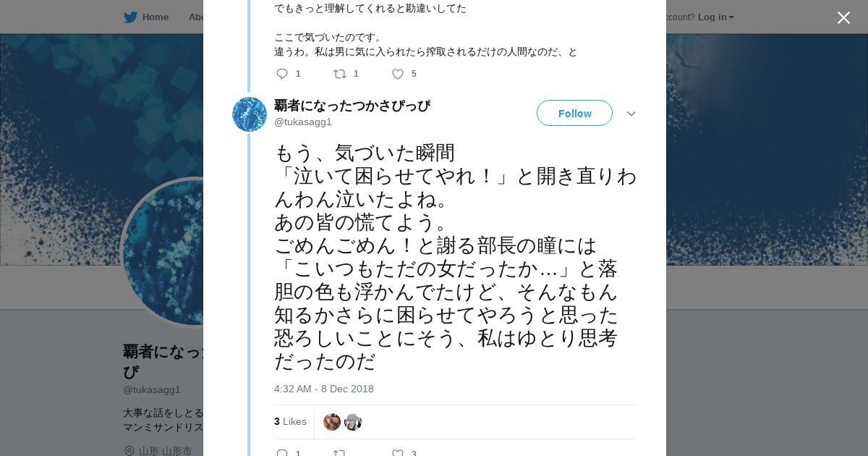Expand the tweet's more options chevron
Viewport: 868px width, 456px height.
(x=631, y=114)
